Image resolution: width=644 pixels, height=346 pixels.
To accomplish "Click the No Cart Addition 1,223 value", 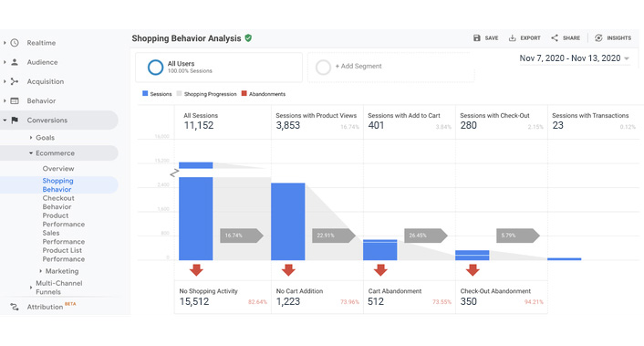I will click(288, 301).
